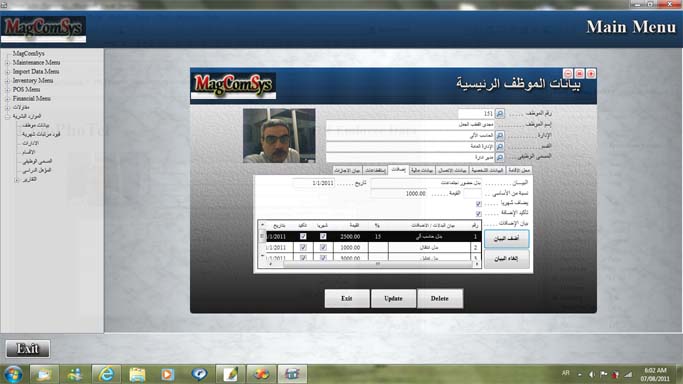Click the Delete button
683x384 pixels.
click(x=440, y=299)
